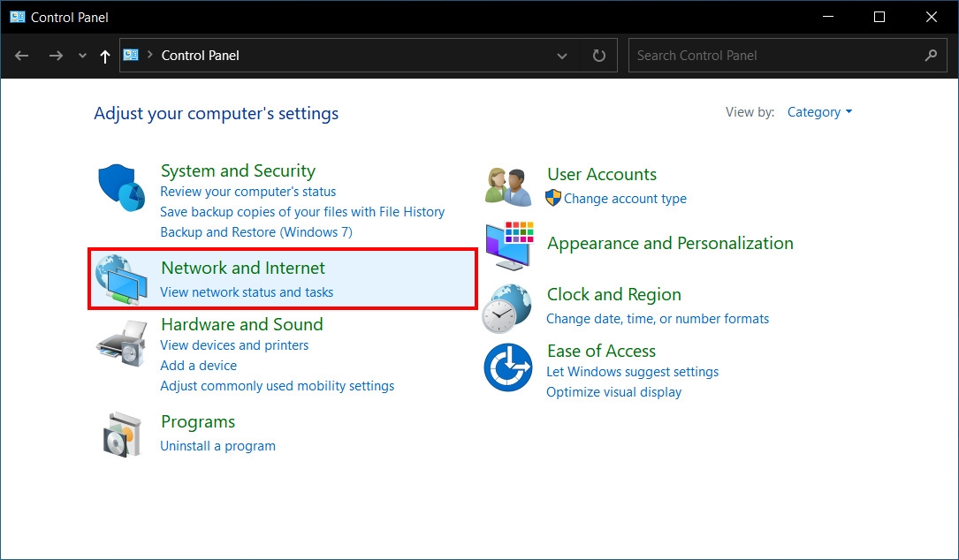Click the Network and Internet globe icon
959x560 pixels.
121,280
